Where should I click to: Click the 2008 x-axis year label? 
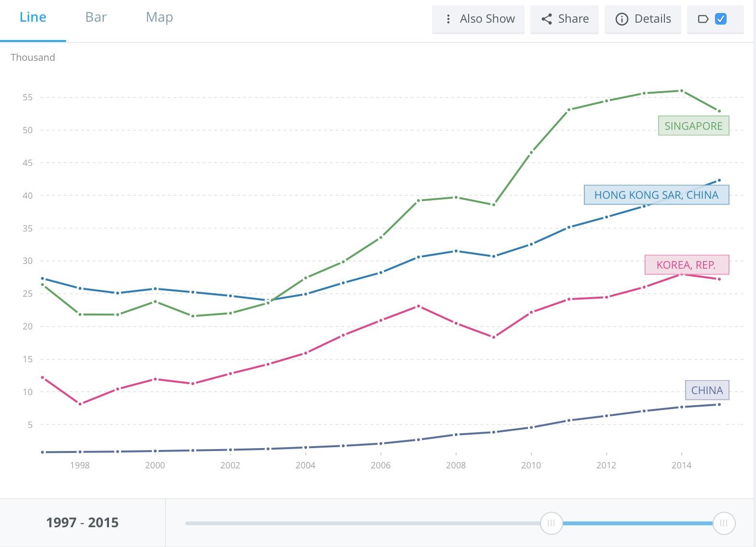(456, 465)
